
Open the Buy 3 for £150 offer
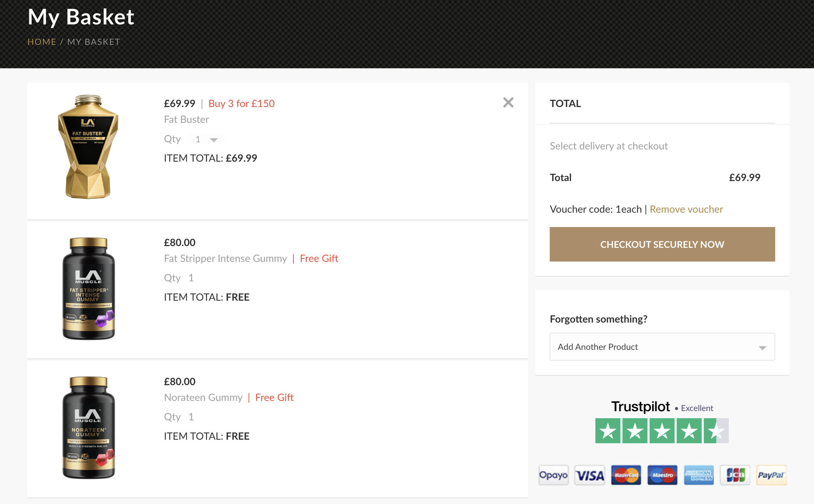(241, 103)
